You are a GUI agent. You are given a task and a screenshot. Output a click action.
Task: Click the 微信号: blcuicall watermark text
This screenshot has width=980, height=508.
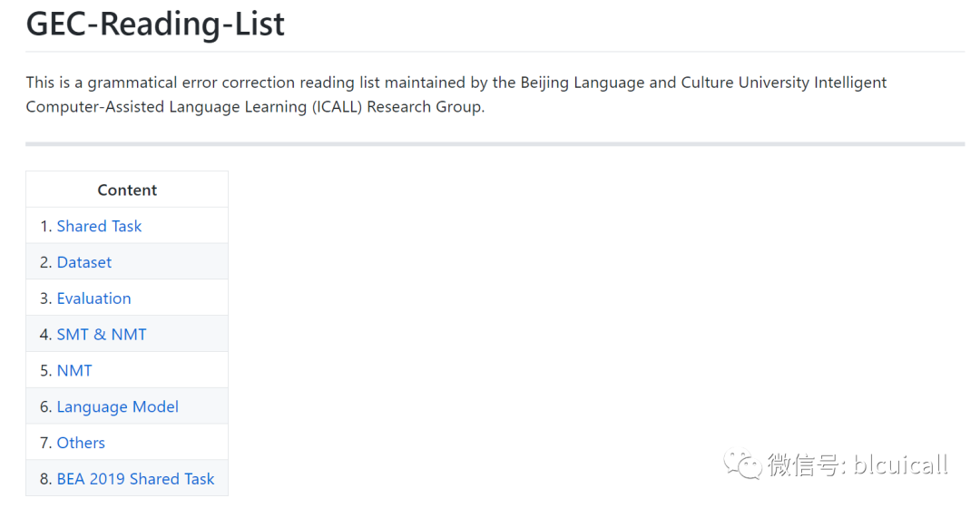pos(857,464)
